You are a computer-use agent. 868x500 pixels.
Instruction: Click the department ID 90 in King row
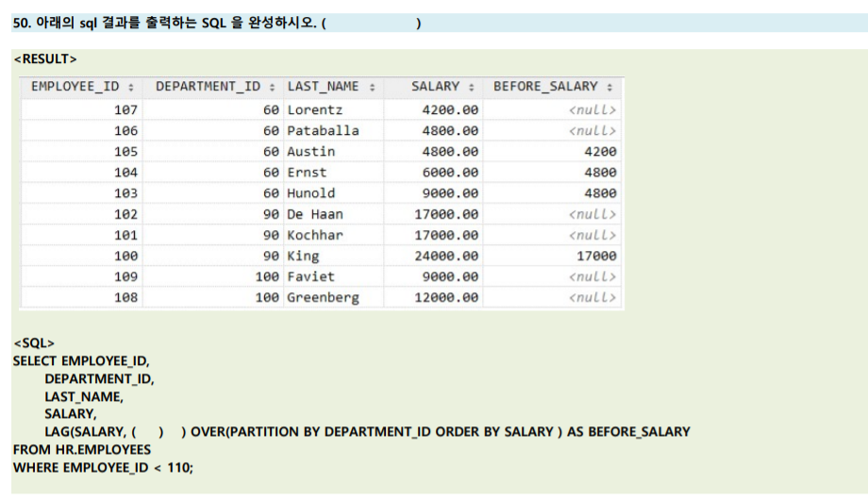pyautogui.click(x=271, y=256)
